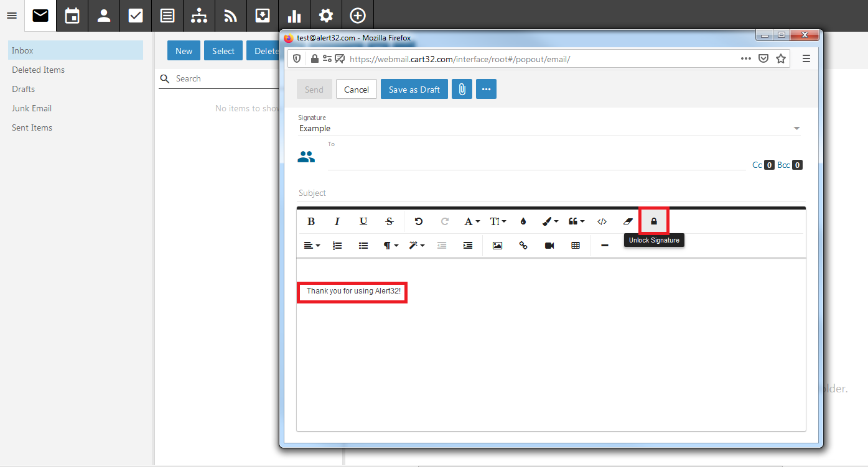Expand the font family dropdown

pyautogui.click(x=472, y=221)
